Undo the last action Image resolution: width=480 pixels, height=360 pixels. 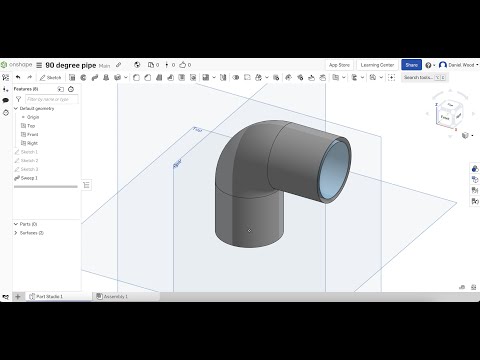18,77
